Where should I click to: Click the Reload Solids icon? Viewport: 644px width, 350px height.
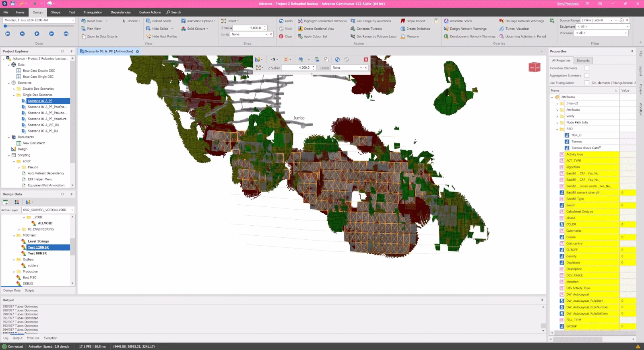[x=149, y=21]
